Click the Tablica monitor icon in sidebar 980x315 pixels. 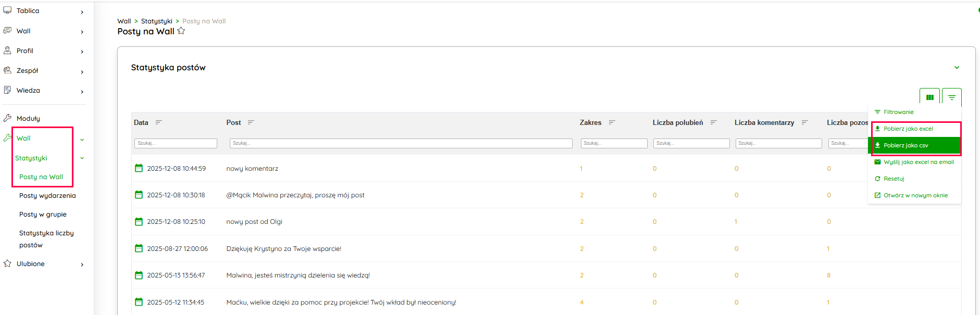7,10
